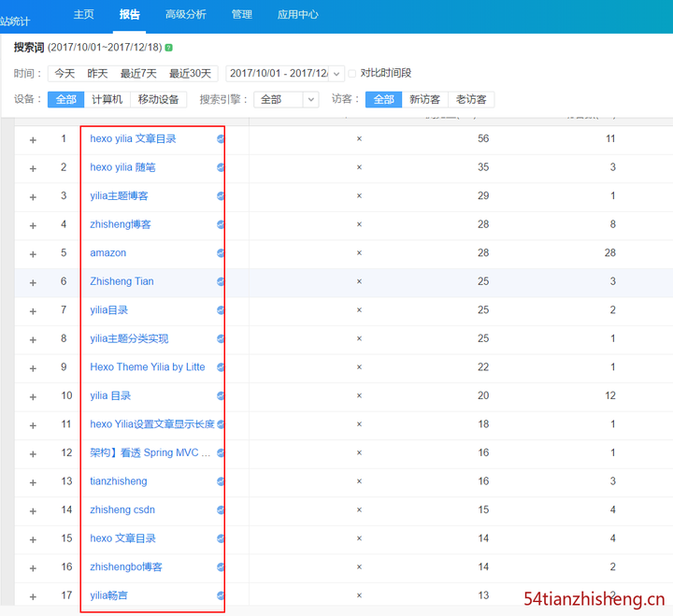Select 全部 device filter
This screenshot has width=673, height=616.
point(65,100)
